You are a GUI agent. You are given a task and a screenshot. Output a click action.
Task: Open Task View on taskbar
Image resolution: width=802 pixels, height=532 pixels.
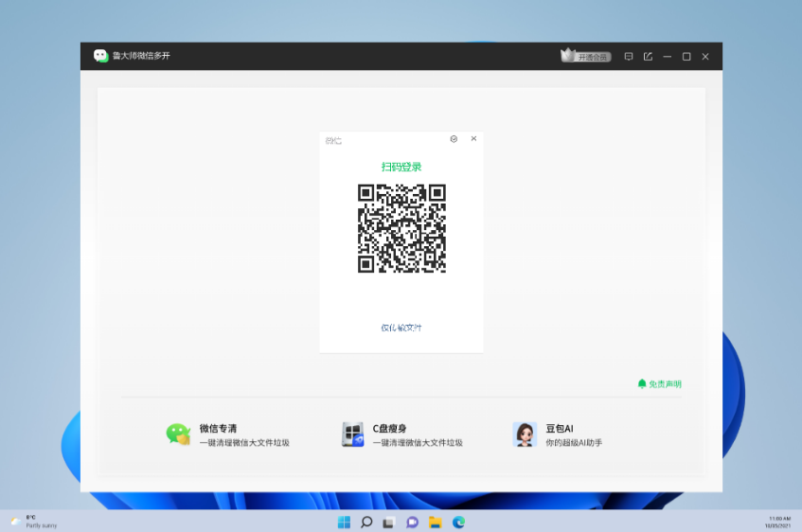pos(389,523)
